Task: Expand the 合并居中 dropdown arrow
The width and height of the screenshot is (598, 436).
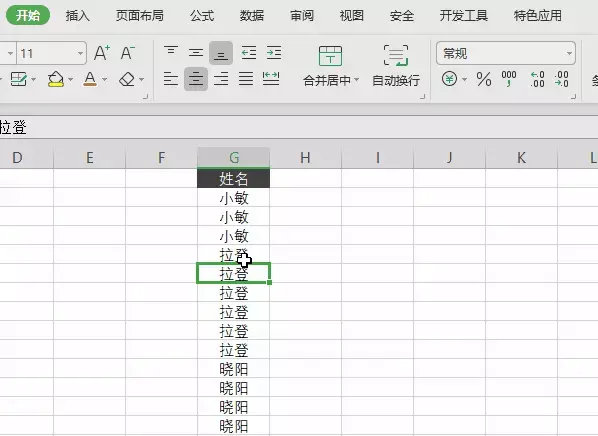Action: click(x=357, y=80)
